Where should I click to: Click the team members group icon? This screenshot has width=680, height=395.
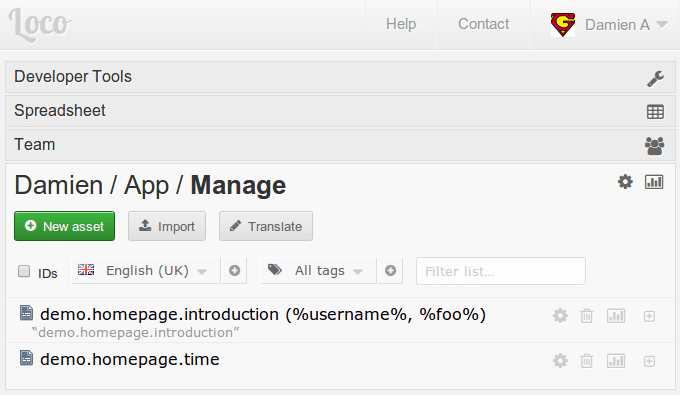pos(654,146)
